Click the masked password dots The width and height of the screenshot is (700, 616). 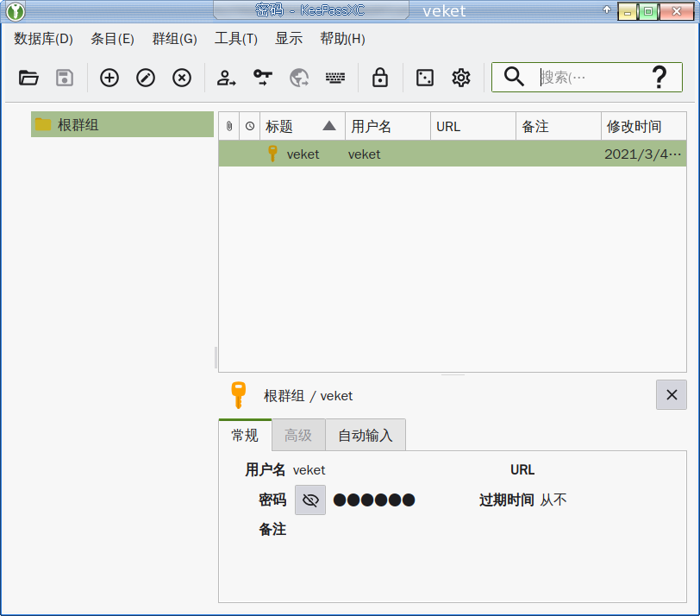tap(374, 500)
